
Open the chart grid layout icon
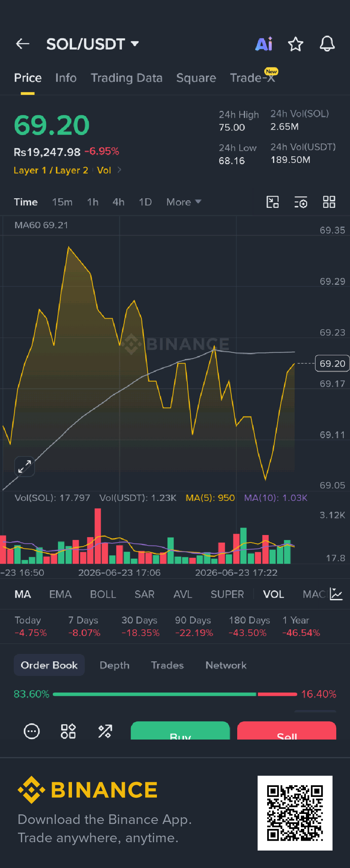point(329,202)
